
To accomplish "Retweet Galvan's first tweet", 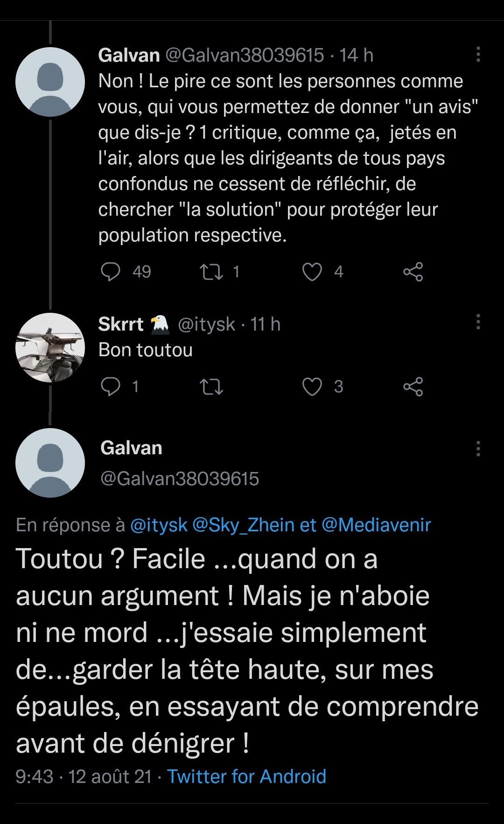I will (x=211, y=272).
